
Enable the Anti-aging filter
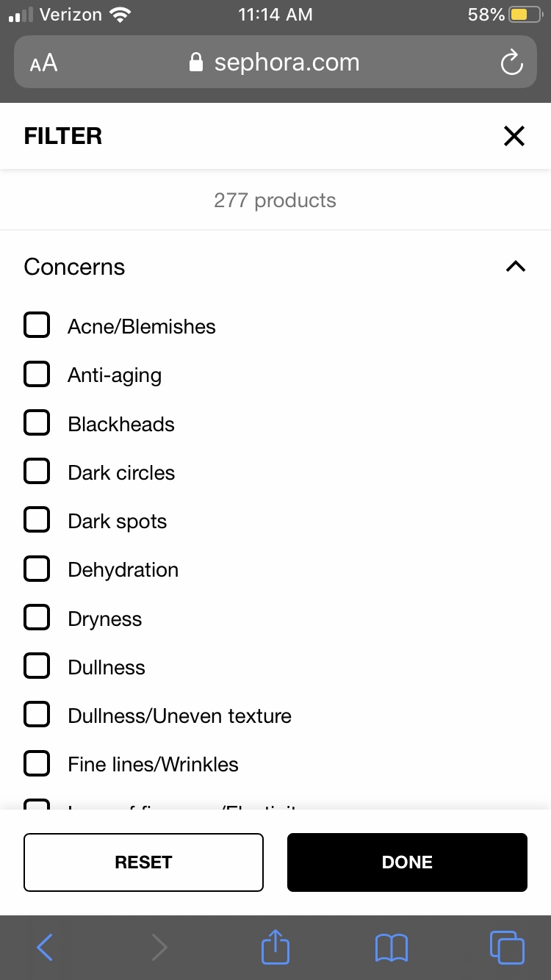tap(37, 375)
